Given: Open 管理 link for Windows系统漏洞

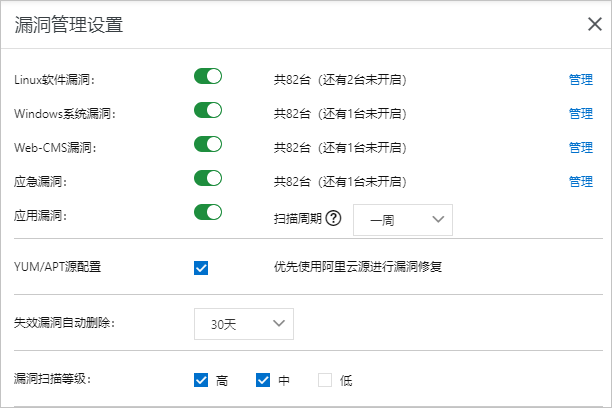Looking at the screenshot, I should [x=581, y=114].
